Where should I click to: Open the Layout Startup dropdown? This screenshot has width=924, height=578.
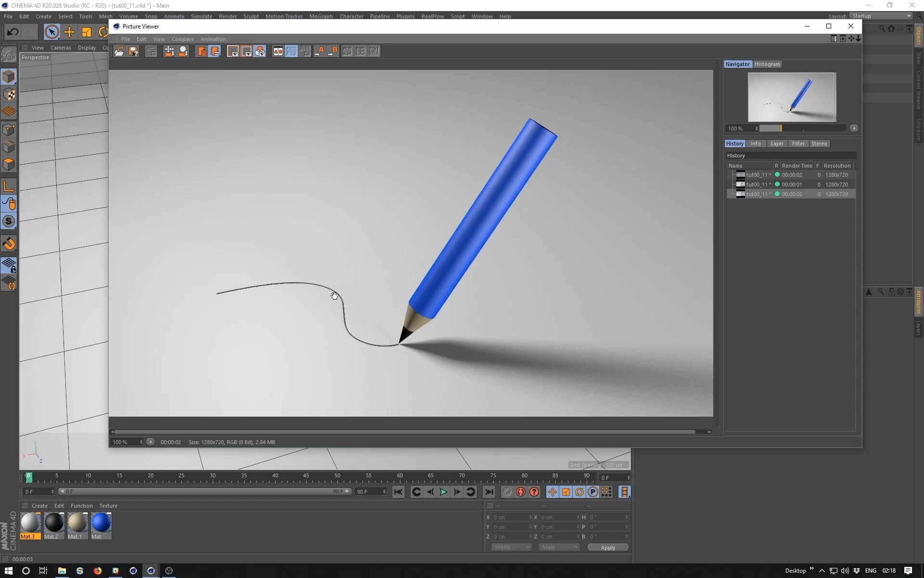881,16
